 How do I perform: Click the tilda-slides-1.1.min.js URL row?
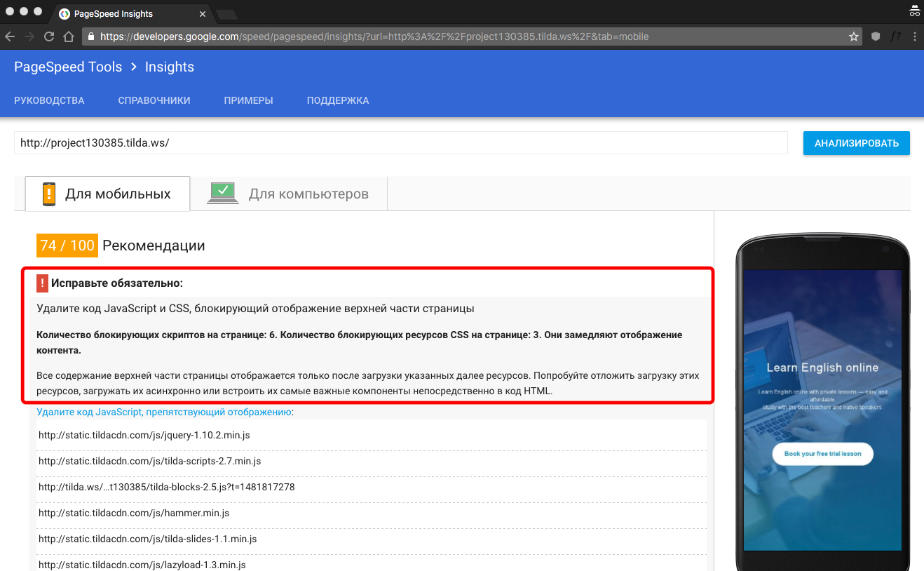tap(372, 539)
